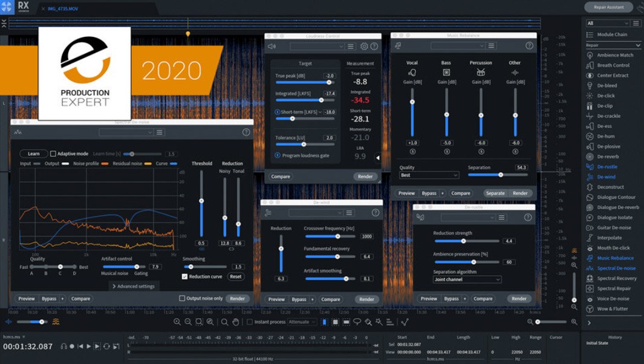The image size is (644, 364).
Task: Click the headphones monitor icon in transport
Action: click(63, 346)
